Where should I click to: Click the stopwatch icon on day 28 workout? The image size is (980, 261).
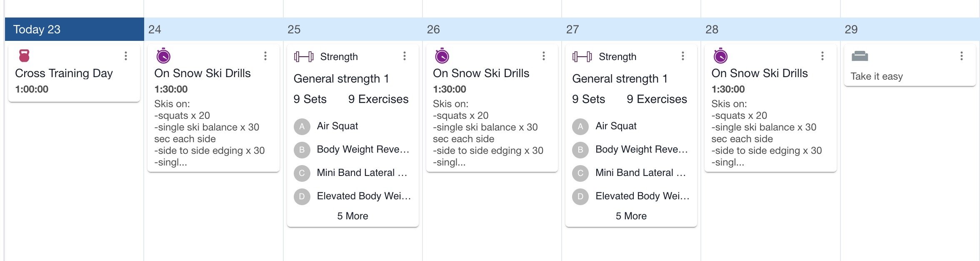tap(720, 55)
